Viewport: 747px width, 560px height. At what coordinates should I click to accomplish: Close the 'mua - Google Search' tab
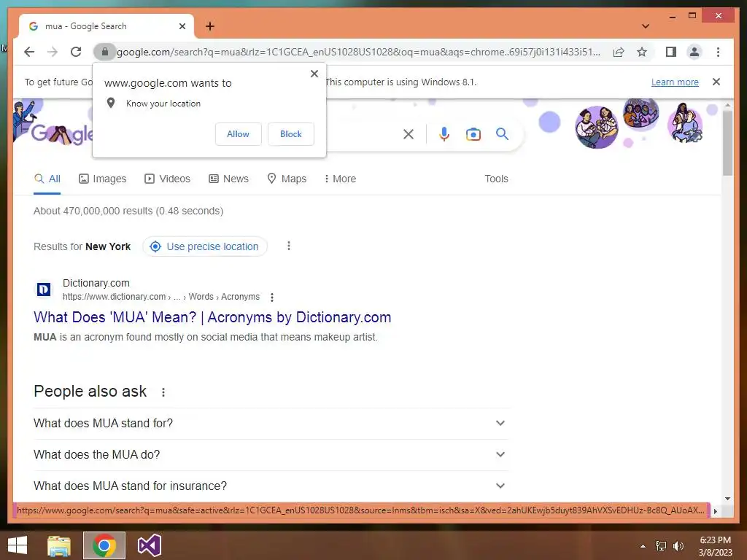(x=182, y=26)
